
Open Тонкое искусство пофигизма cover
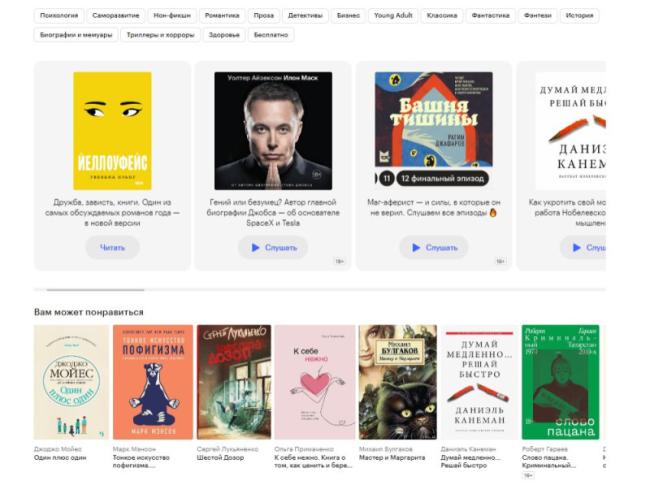(x=152, y=381)
